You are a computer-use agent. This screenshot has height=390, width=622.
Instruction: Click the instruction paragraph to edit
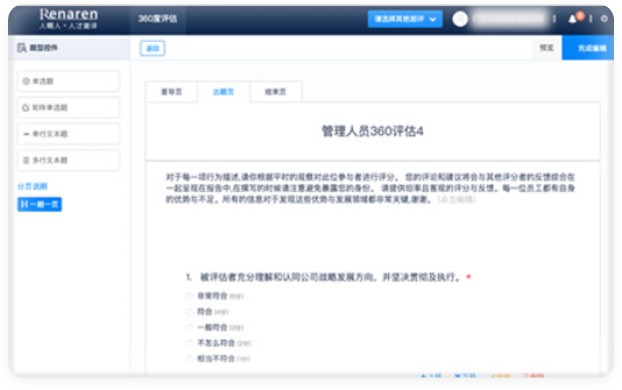[370, 188]
